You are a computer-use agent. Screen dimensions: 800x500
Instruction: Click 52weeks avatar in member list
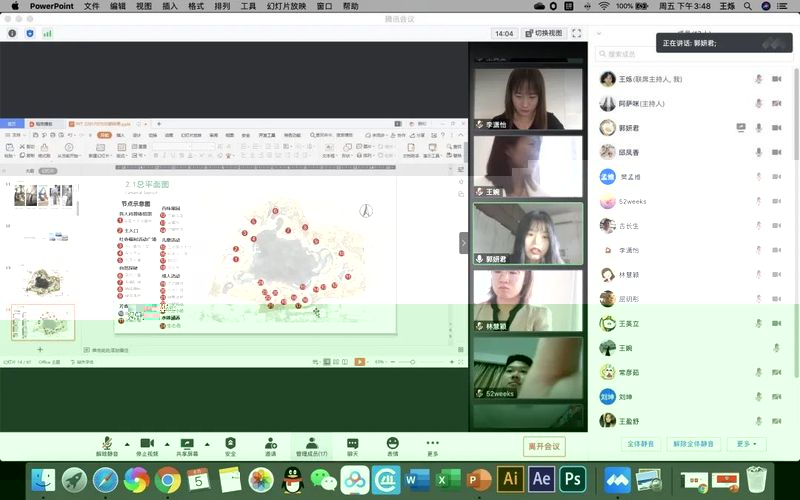pyautogui.click(x=608, y=201)
